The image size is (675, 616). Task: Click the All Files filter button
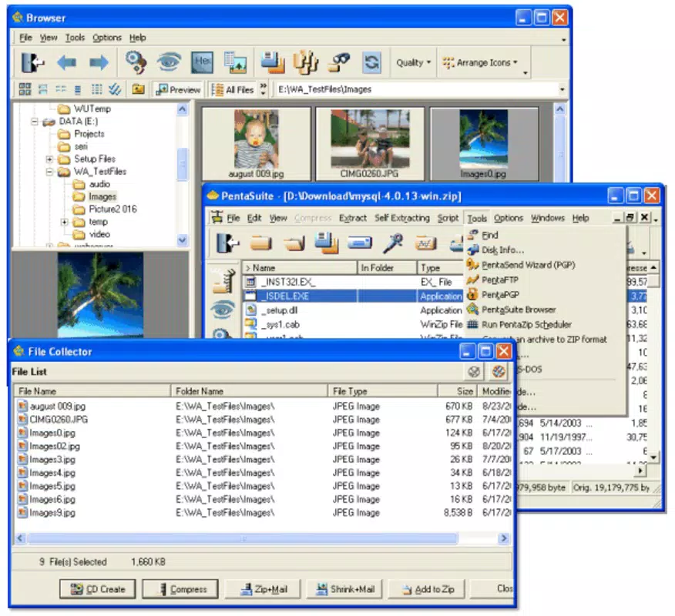click(233, 89)
